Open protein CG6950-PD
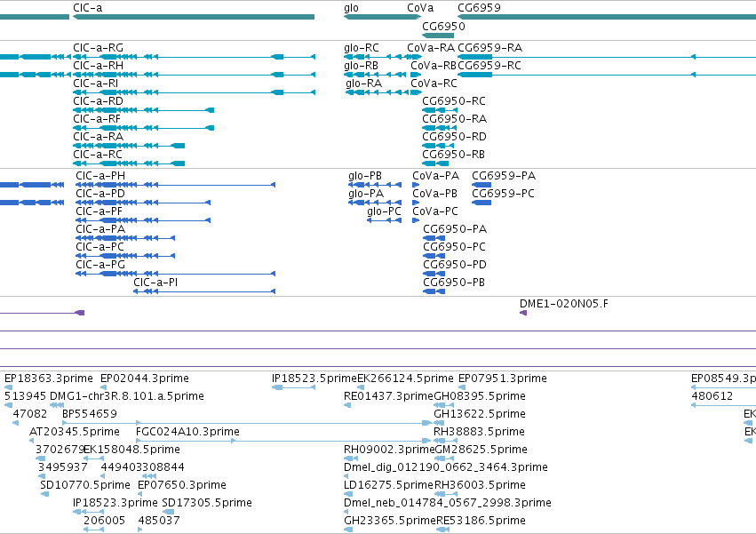The image size is (756, 534). [x=455, y=266]
